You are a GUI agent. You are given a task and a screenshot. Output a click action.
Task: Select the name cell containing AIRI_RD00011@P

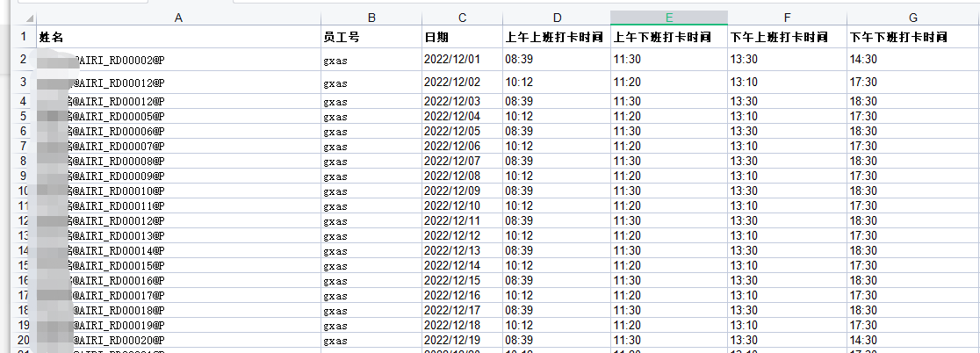(179, 205)
